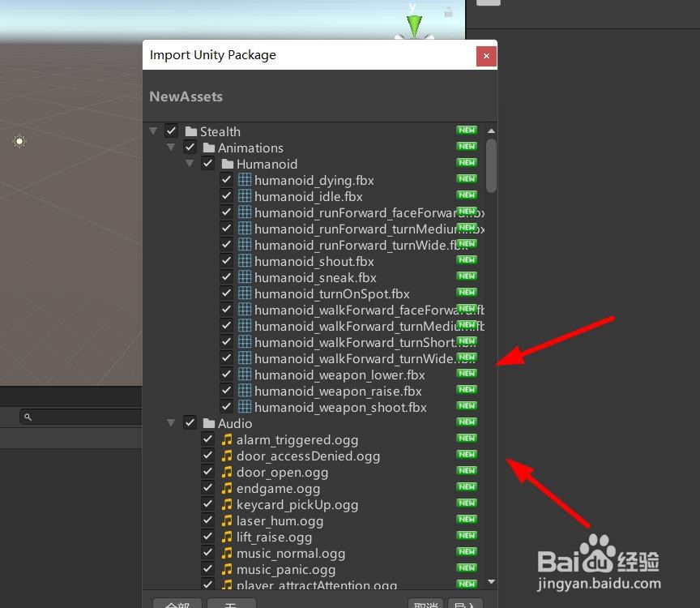
Task: Toggle checkbox for music_panic.ogg
Action: pyautogui.click(x=207, y=569)
